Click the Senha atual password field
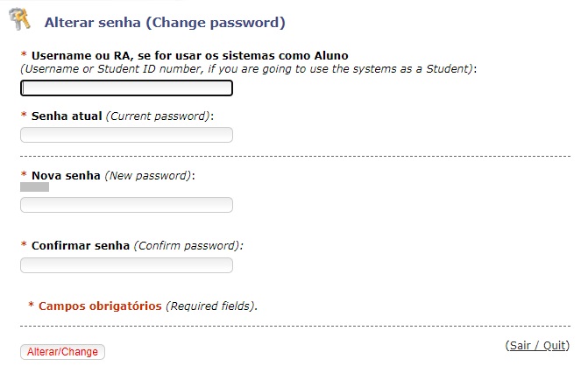Image resolution: width=588 pixels, height=380 pixels. pos(126,135)
